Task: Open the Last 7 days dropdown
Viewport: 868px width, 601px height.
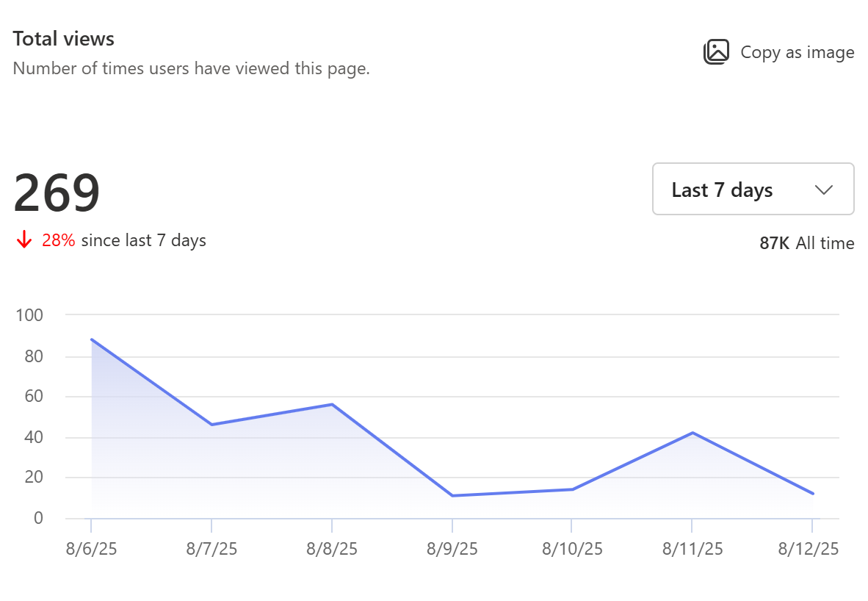Action: 752,189
